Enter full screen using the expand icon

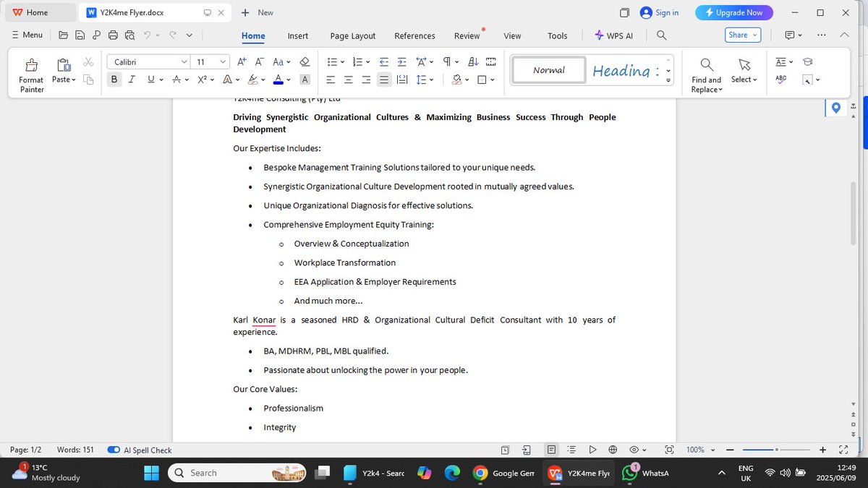[843, 450]
